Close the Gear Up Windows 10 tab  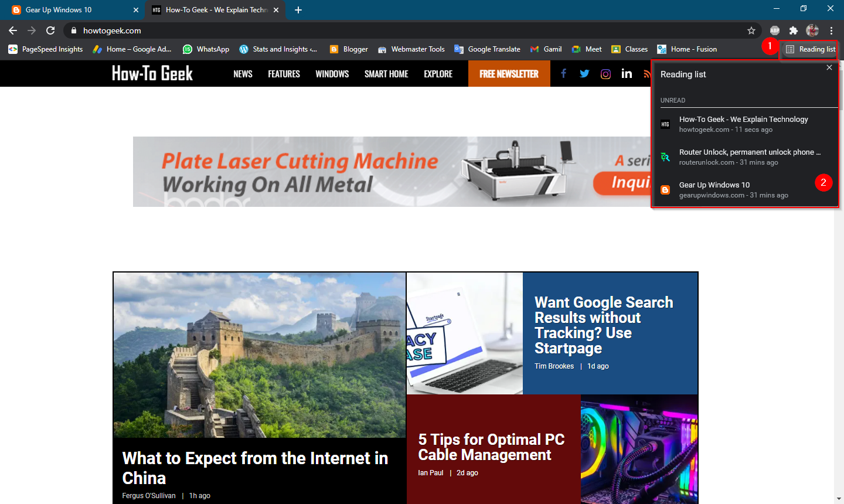(136, 10)
